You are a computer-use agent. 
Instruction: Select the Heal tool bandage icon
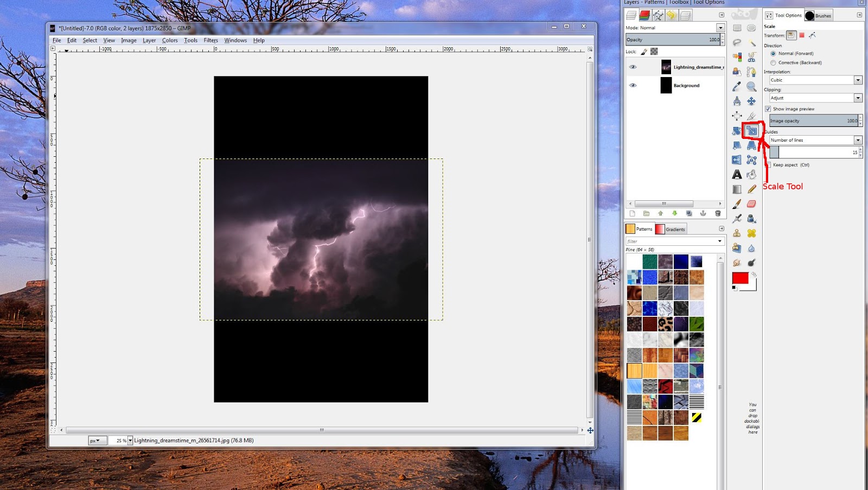pos(751,233)
